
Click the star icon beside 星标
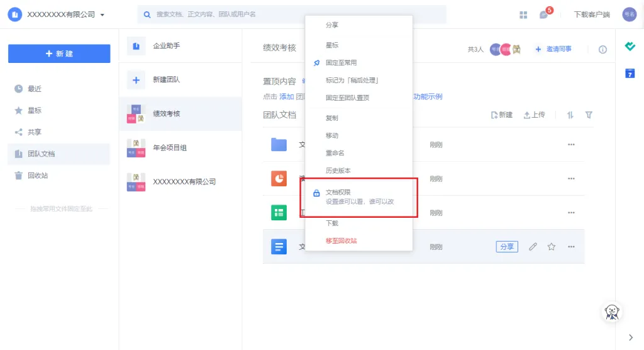pos(18,110)
